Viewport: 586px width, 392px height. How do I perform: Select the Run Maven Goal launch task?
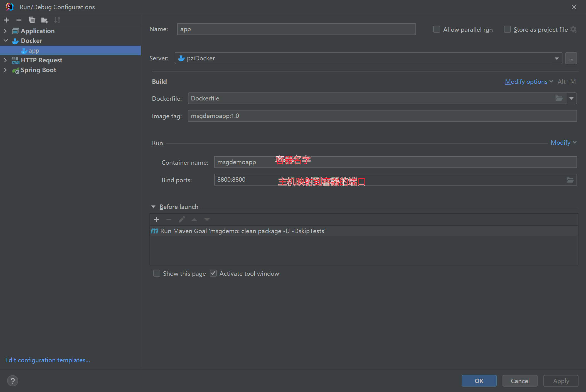click(364, 231)
